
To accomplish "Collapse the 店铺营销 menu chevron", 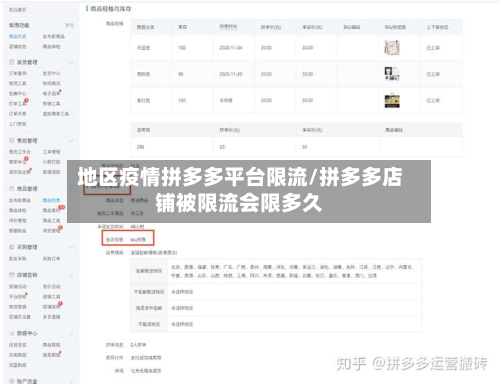I will click(71, 275).
